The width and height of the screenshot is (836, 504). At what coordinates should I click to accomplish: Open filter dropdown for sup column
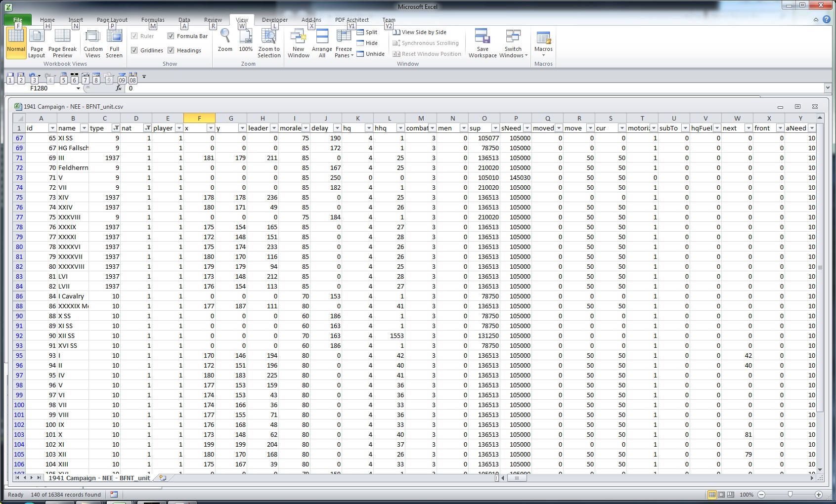495,128
